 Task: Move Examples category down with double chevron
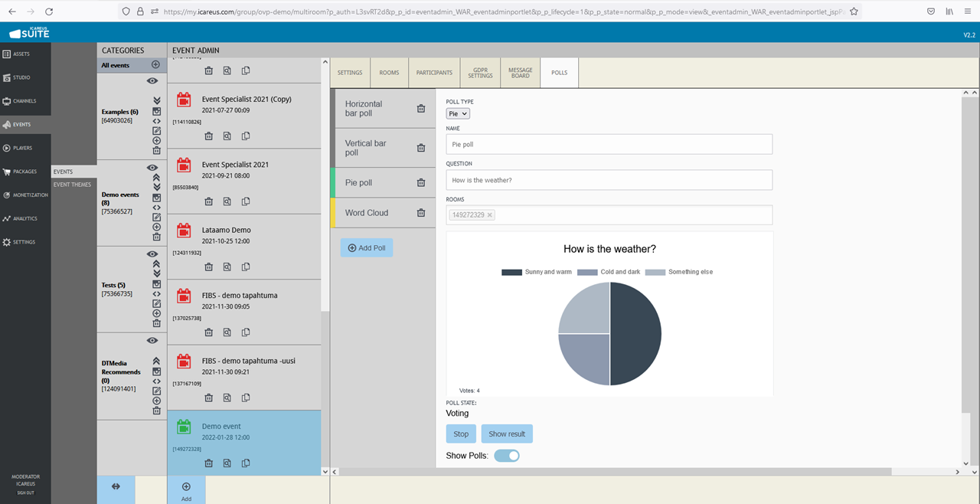(156, 100)
